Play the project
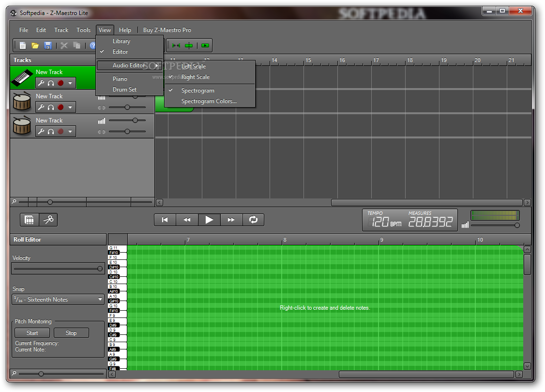The width and height of the screenshot is (545, 392). click(209, 220)
